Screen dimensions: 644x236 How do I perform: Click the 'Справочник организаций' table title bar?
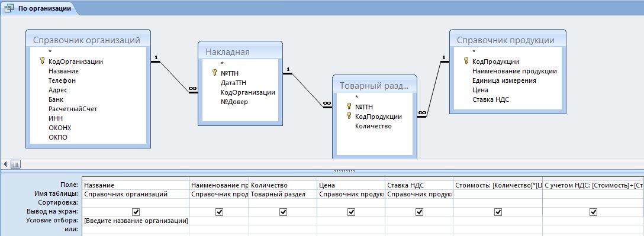(88, 40)
